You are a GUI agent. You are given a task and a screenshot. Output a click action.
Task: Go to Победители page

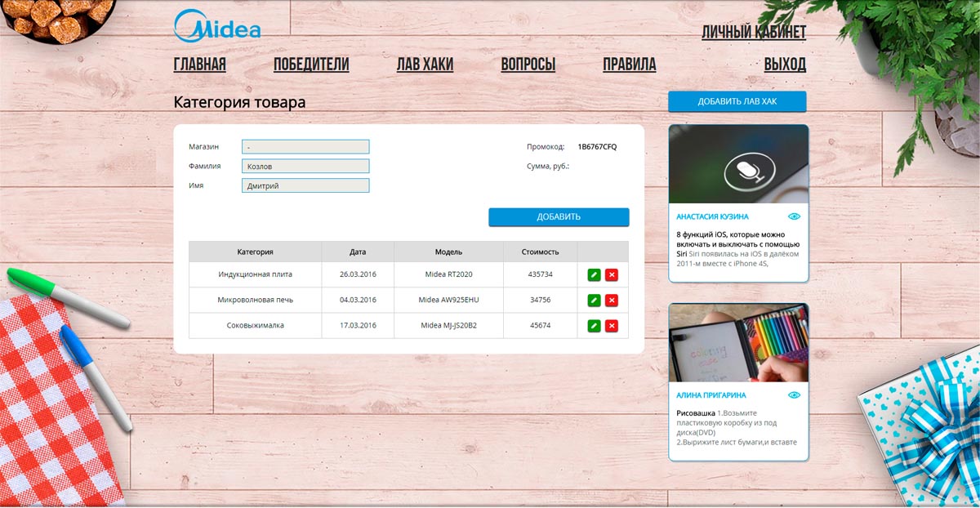(x=311, y=65)
